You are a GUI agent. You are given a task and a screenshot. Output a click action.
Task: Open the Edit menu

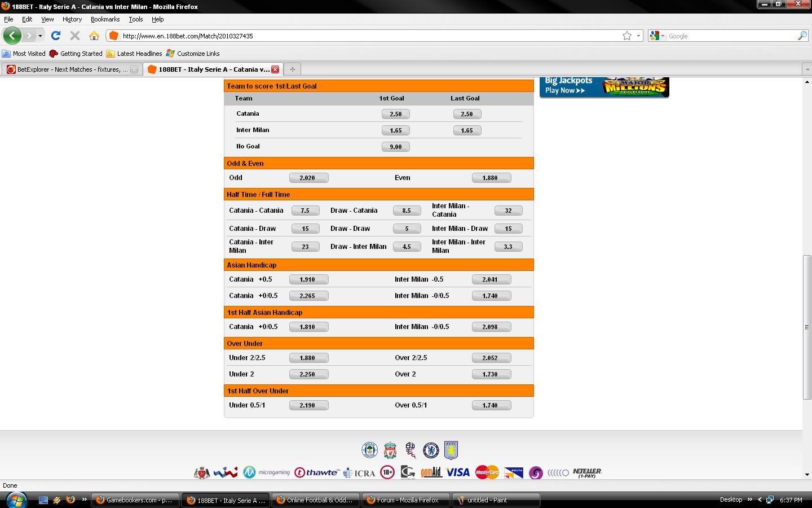27,19
